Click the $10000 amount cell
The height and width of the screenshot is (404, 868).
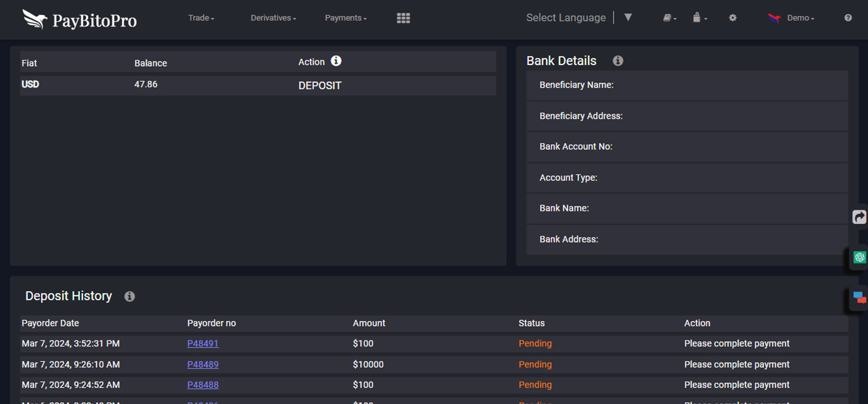[368, 364]
